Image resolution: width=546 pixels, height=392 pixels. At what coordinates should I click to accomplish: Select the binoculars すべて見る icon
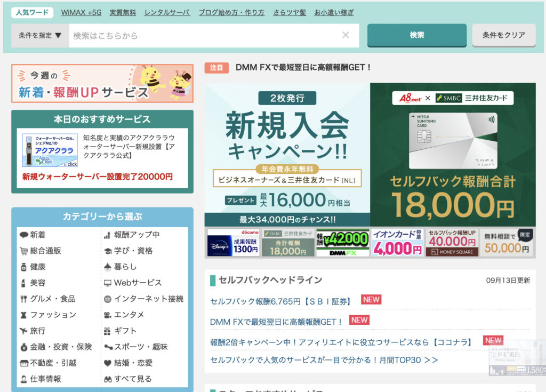tap(108, 379)
